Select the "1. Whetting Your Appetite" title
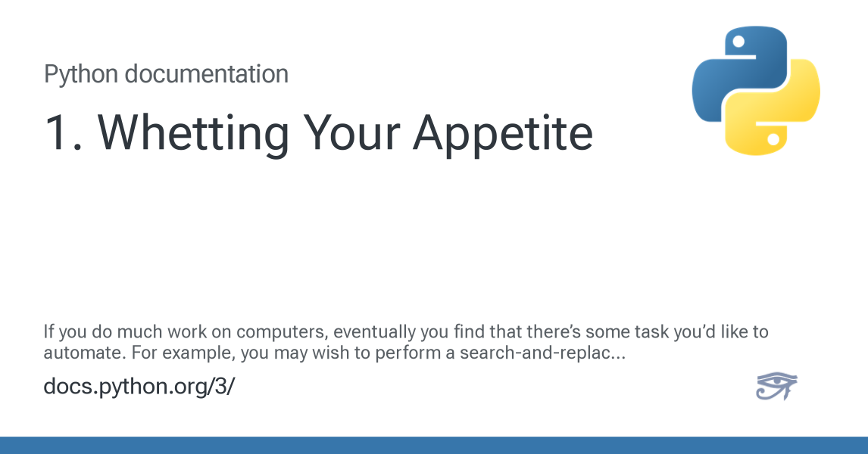This screenshot has height=454, width=868. (x=318, y=133)
